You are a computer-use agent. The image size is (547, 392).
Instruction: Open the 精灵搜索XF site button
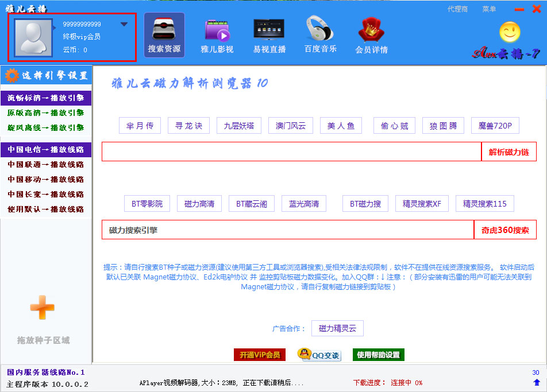point(422,204)
